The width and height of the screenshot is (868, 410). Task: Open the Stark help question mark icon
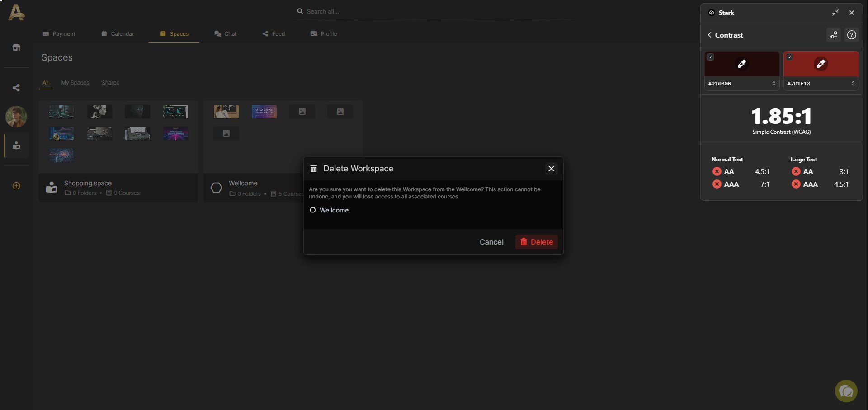click(852, 35)
